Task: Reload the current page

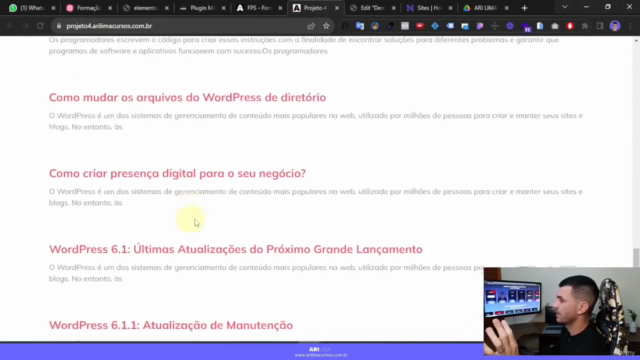Action: pyautogui.click(x=40, y=26)
